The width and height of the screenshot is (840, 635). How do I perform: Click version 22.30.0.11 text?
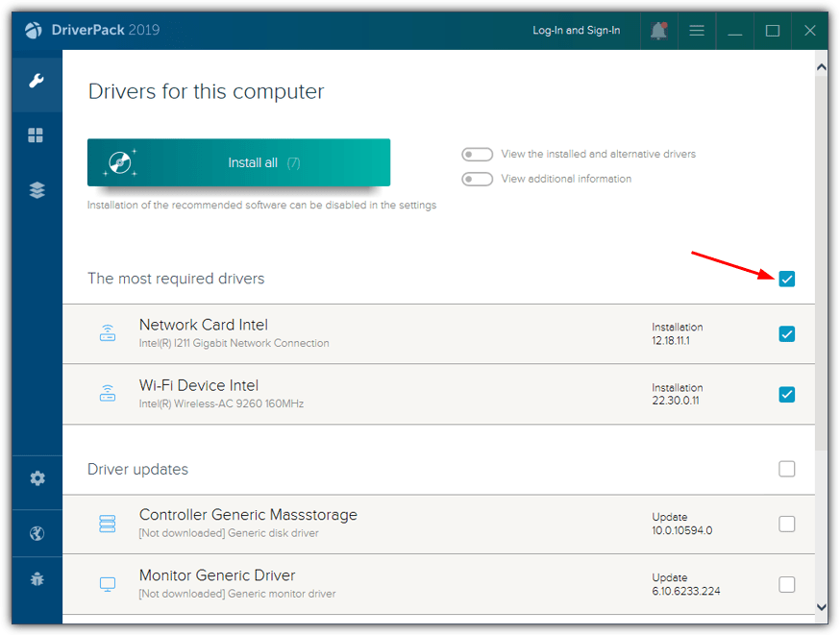(x=676, y=401)
